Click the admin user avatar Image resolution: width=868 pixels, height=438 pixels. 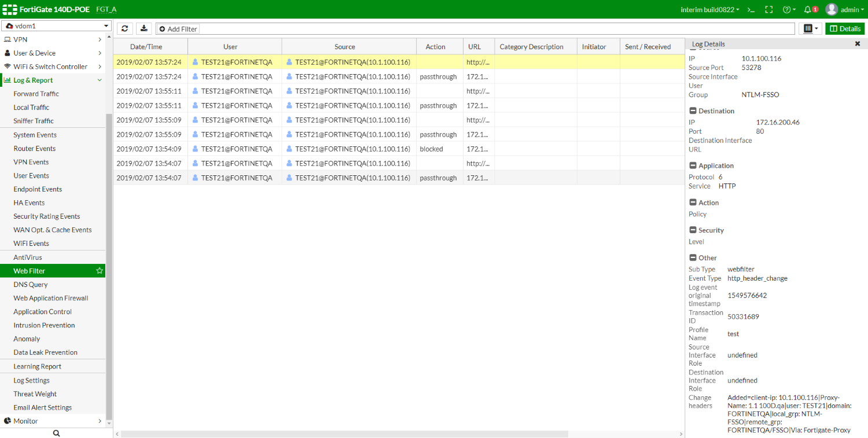pyautogui.click(x=832, y=9)
